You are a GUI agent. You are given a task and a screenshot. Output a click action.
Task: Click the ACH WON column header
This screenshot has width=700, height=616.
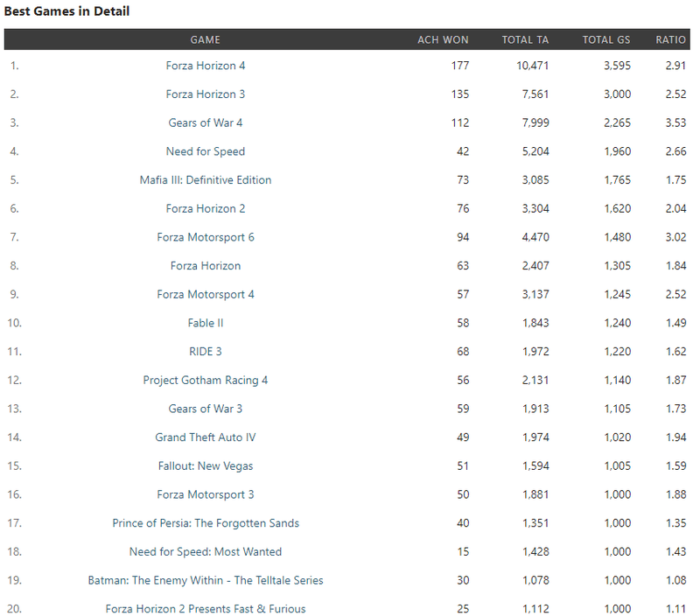pyautogui.click(x=443, y=39)
